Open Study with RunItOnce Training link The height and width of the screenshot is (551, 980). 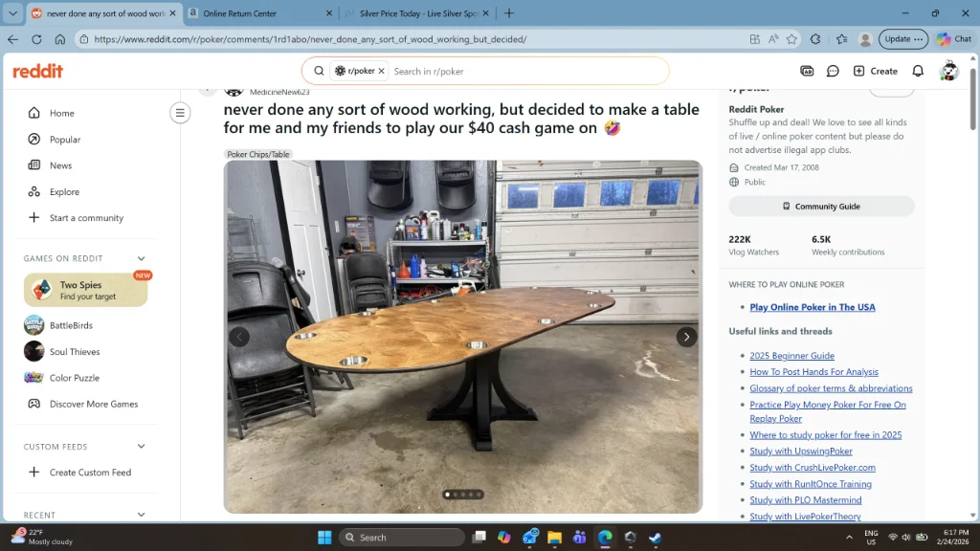click(x=810, y=483)
